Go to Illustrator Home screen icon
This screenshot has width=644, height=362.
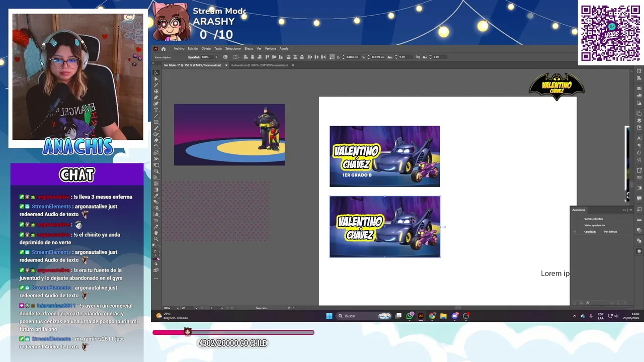(163, 49)
